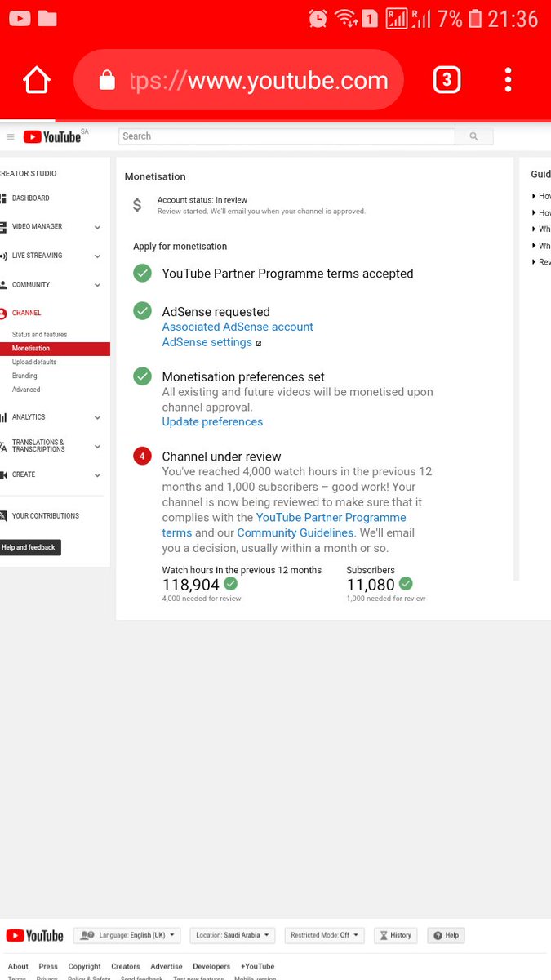
Task: Click the 11,080 subscribers value
Action: 371,585
